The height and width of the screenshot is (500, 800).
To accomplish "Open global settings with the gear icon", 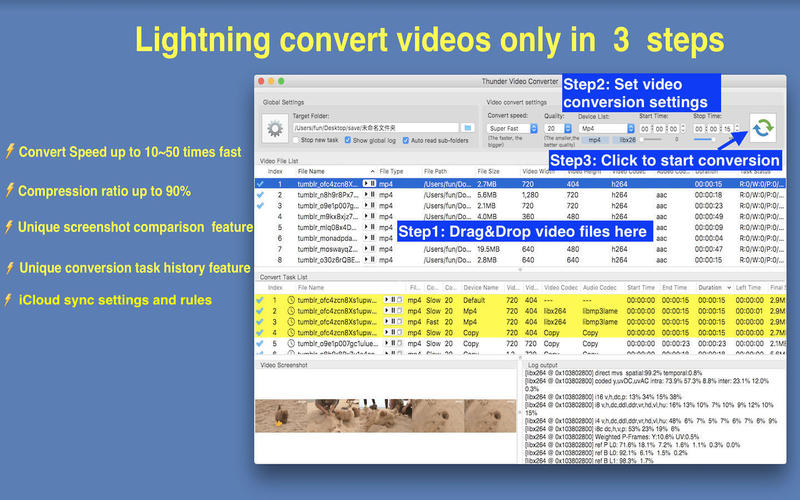I will click(275, 129).
